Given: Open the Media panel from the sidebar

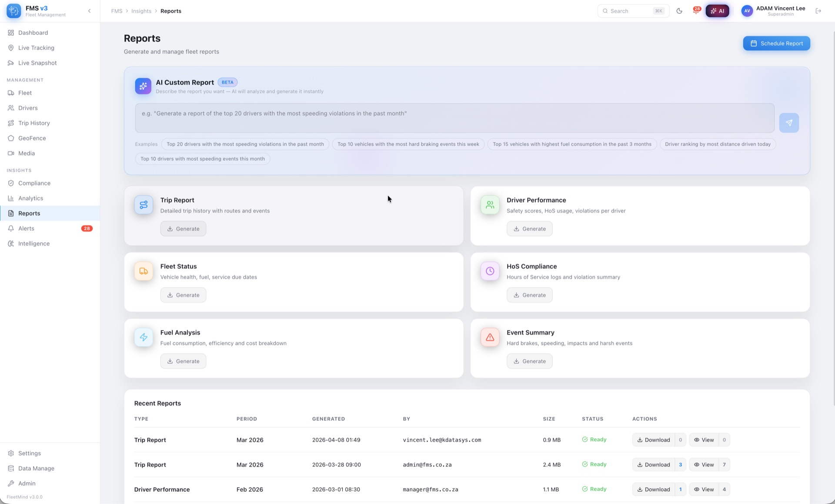Looking at the screenshot, I should coord(27,153).
